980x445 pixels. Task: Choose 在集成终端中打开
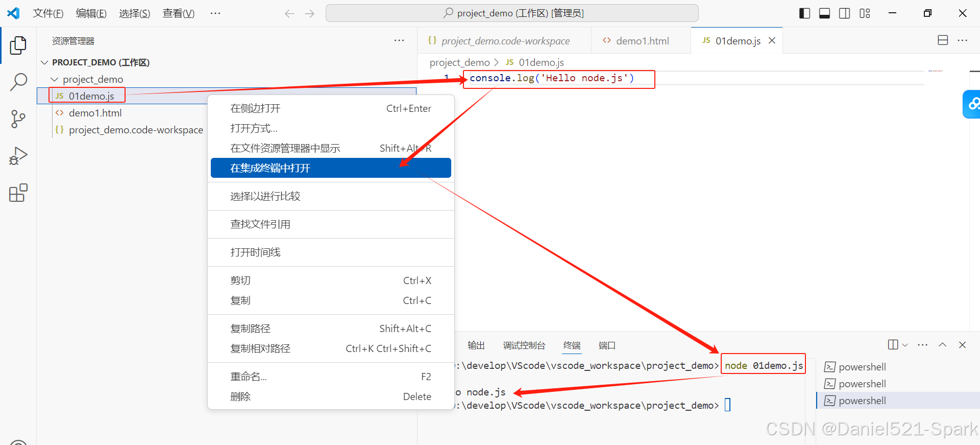click(331, 168)
